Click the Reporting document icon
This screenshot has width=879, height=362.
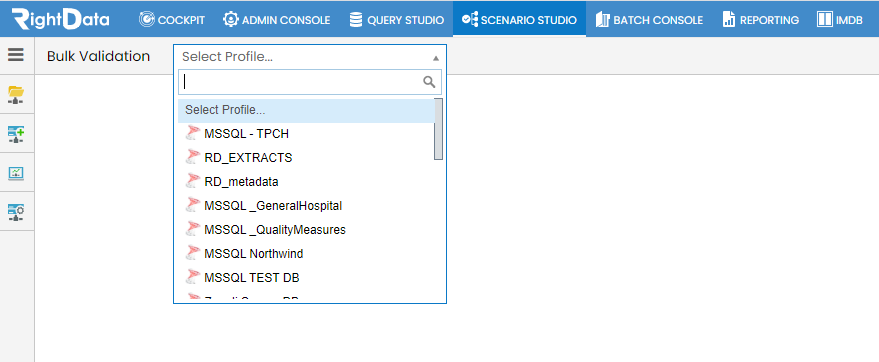click(729, 20)
